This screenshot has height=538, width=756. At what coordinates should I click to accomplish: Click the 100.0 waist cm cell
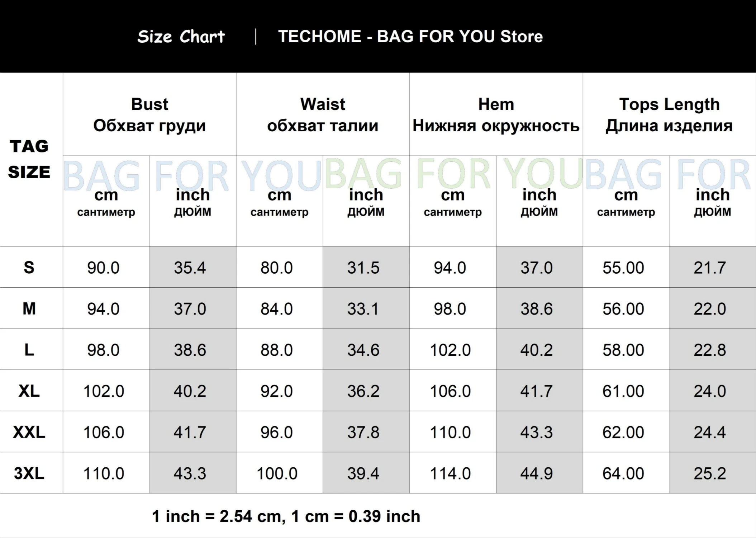coord(277,473)
